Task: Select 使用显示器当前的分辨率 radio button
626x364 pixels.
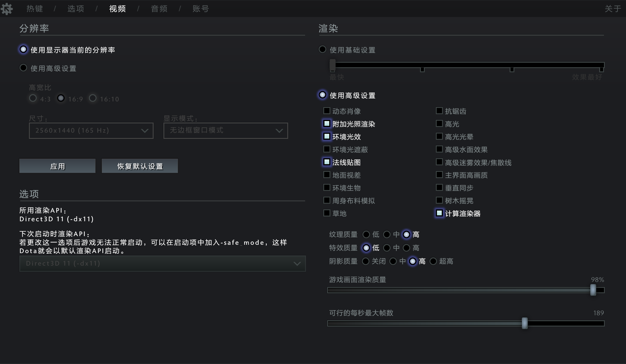Action: pos(23,49)
